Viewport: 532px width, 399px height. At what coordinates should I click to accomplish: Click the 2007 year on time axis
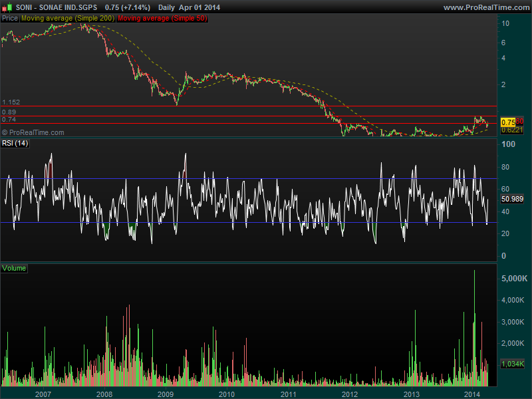pyautogui.click(x=43, y=394)
